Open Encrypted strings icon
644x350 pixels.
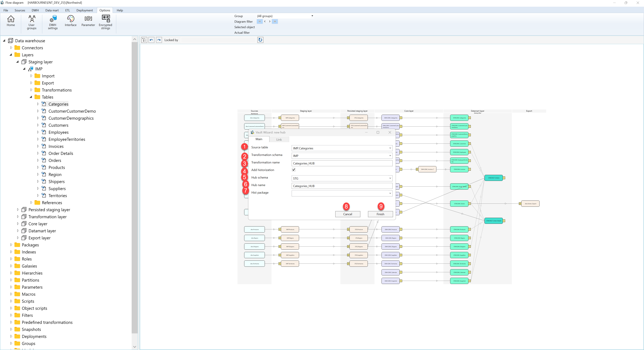pyautogui.click(x=105, y=22)
